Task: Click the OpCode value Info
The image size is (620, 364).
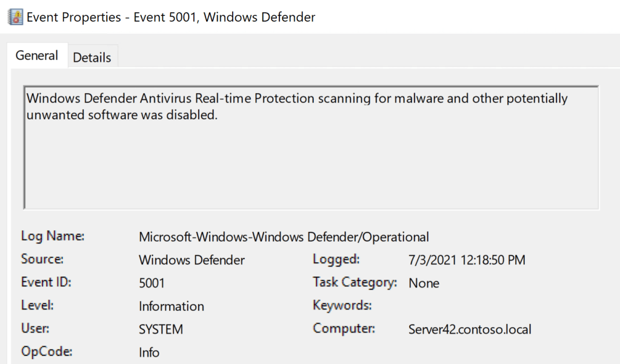Action: (149, 352)
